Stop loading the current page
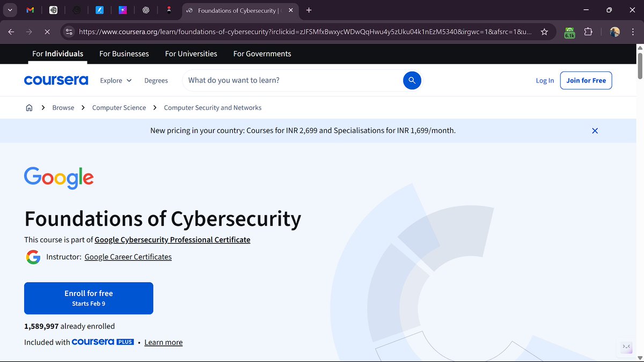The width and height of the screenshot is (644, 362). [x=47, y=32]
